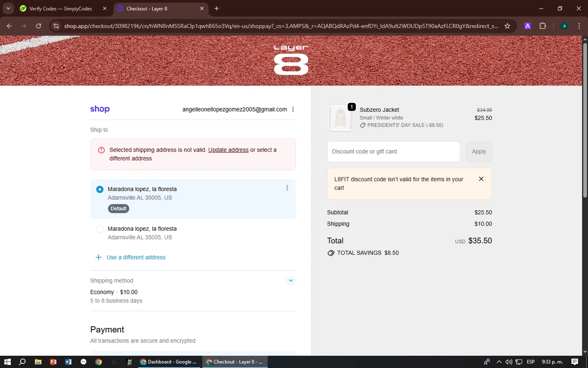
Task: Click the Apply discount button
Action: click(479, 151)
